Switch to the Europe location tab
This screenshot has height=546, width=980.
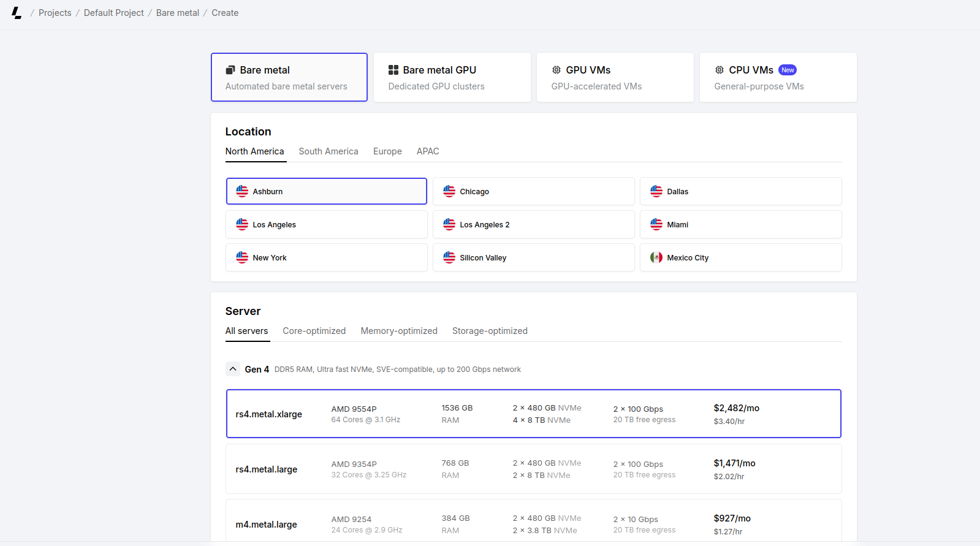tap(387, 151)
